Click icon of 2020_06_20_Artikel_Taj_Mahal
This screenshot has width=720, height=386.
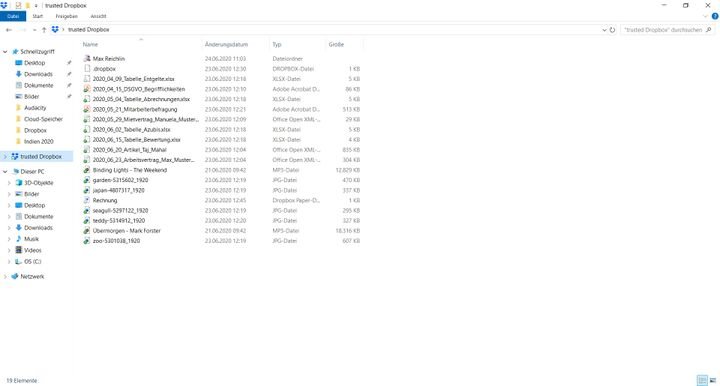tap(87, 149)
